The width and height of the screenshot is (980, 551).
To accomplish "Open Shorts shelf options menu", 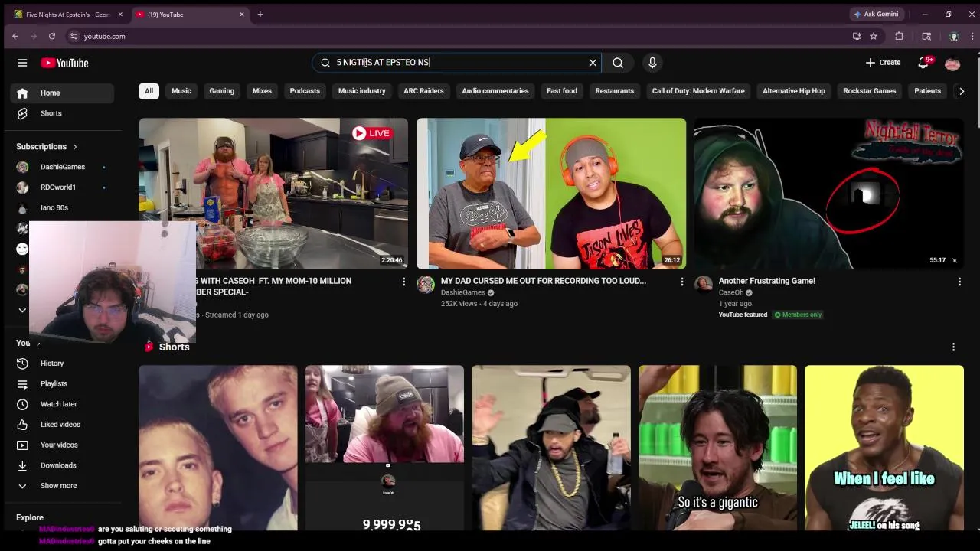I will [x=953, y=347].
